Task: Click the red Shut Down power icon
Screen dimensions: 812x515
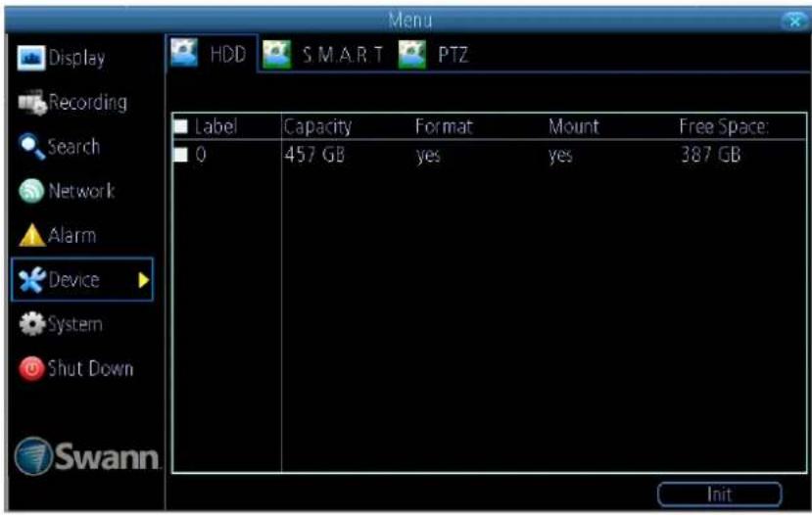Action: [x=31, y=368]
